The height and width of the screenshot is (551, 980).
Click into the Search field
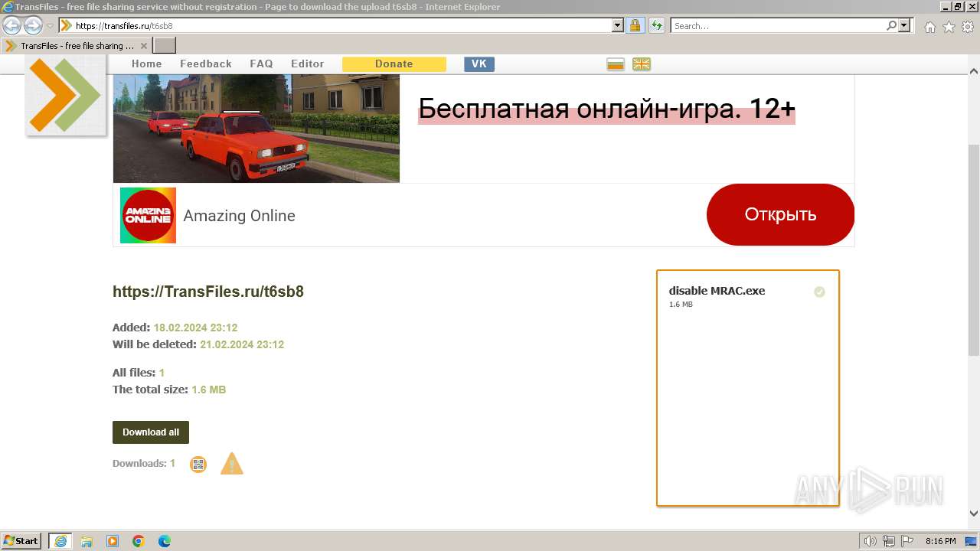click(x=778, y=25)
